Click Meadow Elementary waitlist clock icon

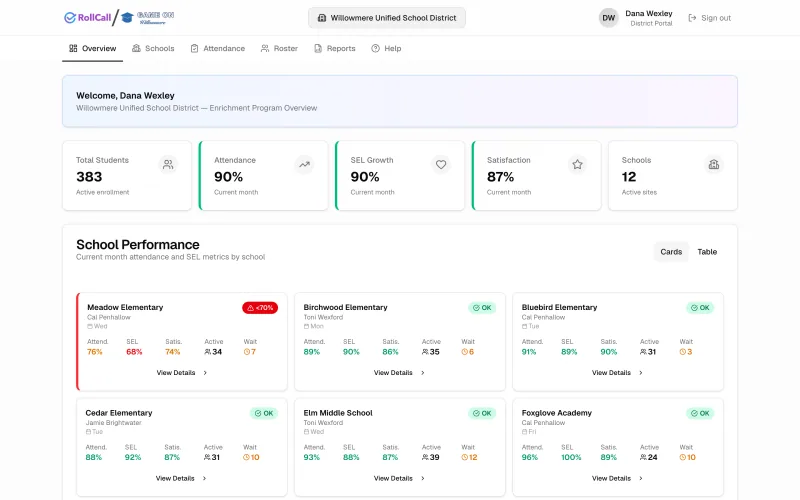(247, 352)
